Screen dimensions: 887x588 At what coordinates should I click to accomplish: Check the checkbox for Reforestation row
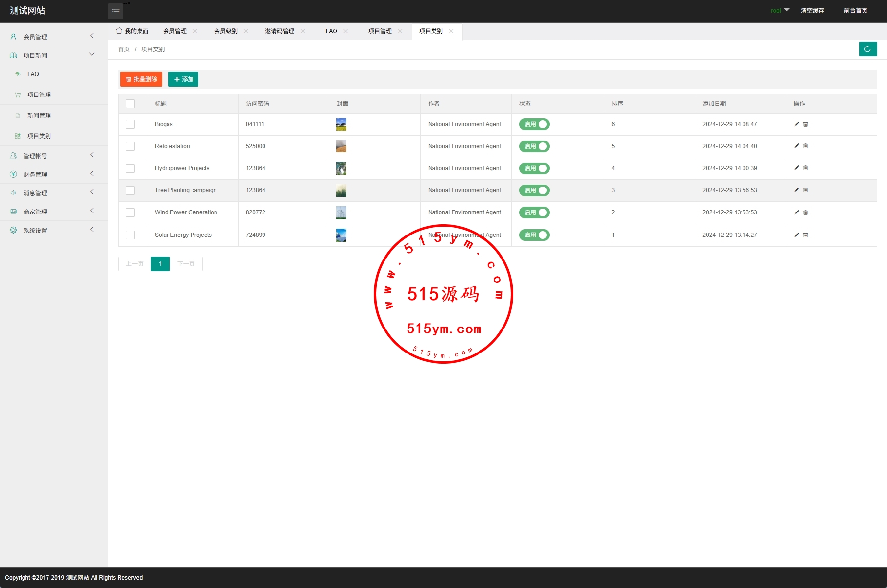click(130, 146)
